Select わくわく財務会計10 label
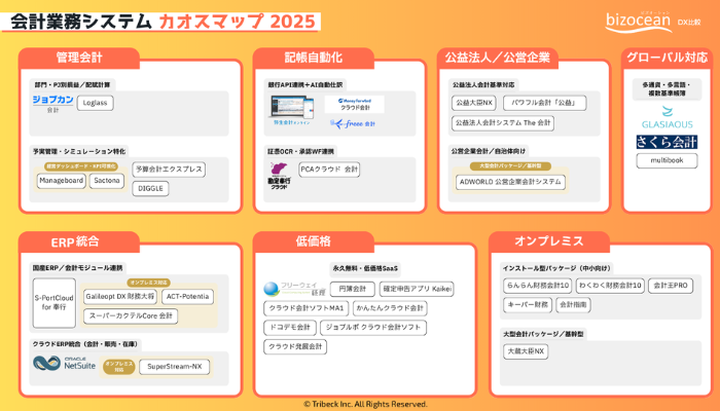Image resolution: width=720 pixels, height=411 pixels. [x=610, y=285]
